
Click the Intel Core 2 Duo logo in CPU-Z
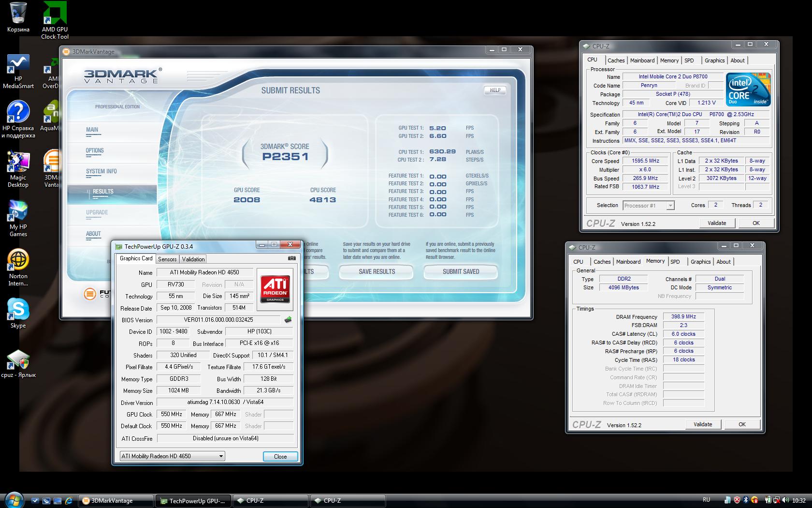click(x=748, y=90)
